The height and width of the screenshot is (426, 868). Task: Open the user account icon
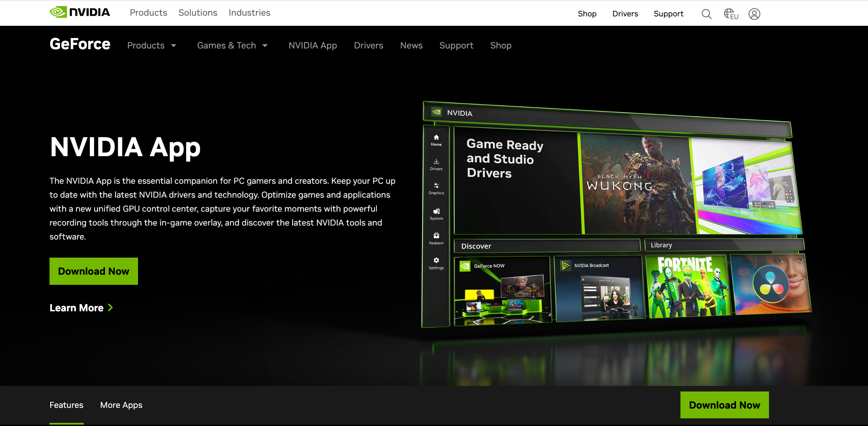click(x=754, y=14)
